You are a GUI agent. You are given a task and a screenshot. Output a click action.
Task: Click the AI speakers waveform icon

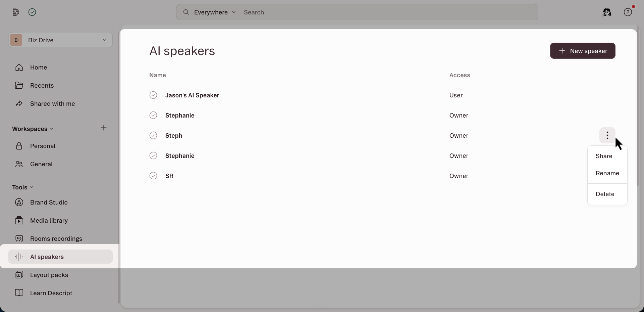point(19,257)
